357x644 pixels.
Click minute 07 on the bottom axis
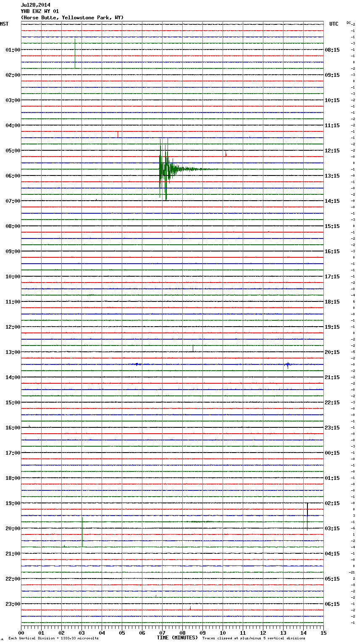coord(162,633)
